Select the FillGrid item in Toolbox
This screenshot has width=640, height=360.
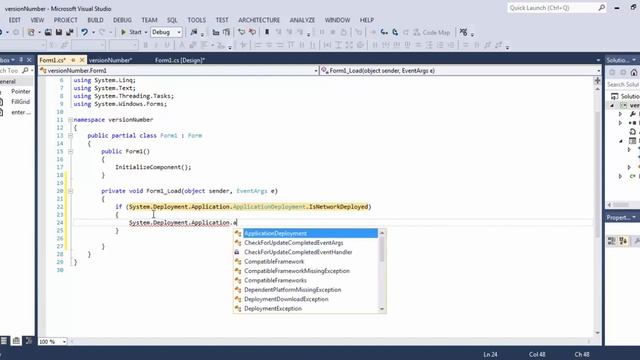(x=20, y=102)
